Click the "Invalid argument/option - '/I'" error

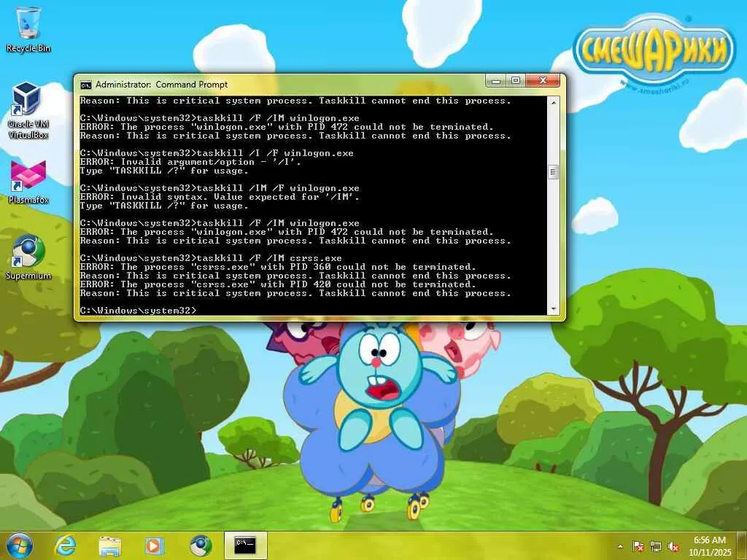click(190, 162)
